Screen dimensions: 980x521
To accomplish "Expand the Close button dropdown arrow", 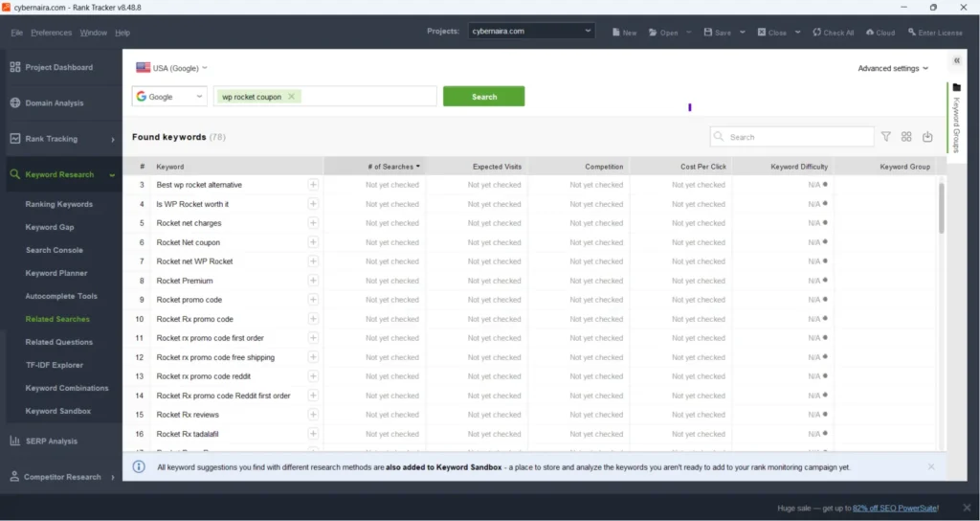I will [x=797, y=32].
